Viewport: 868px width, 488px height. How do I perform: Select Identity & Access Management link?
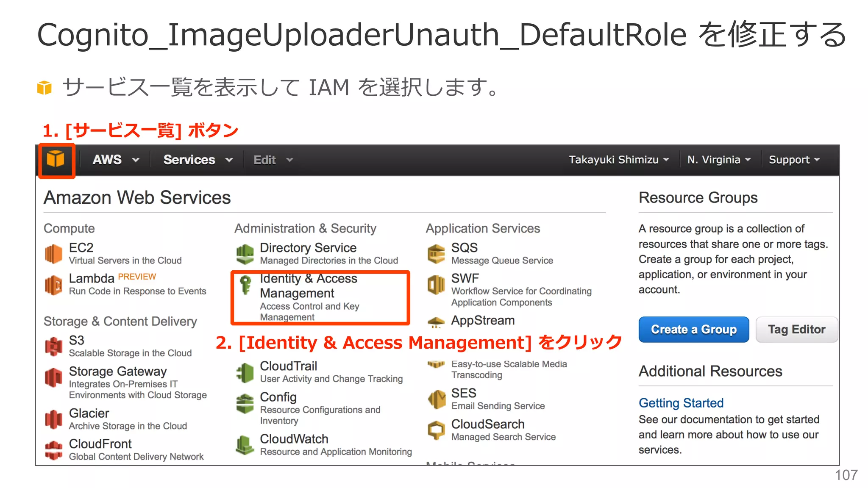pyautogui.click(x=309, y=286)
